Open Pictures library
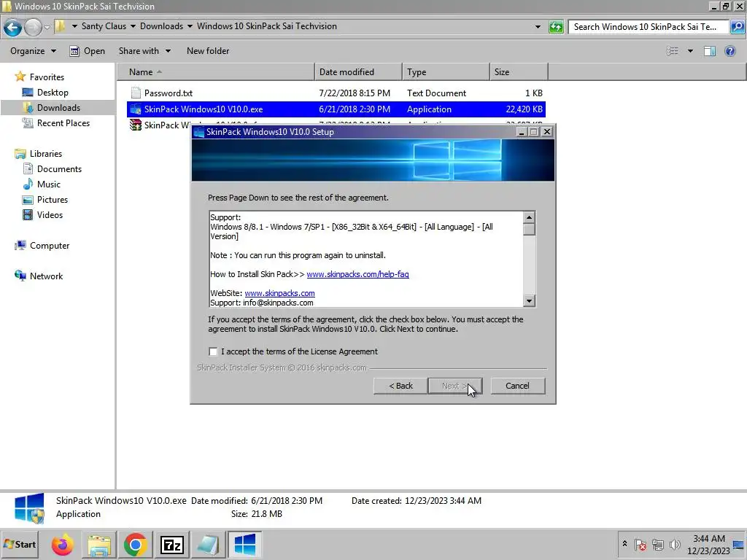The width and height of the screenshot is (747, 560). click(53, 200)
